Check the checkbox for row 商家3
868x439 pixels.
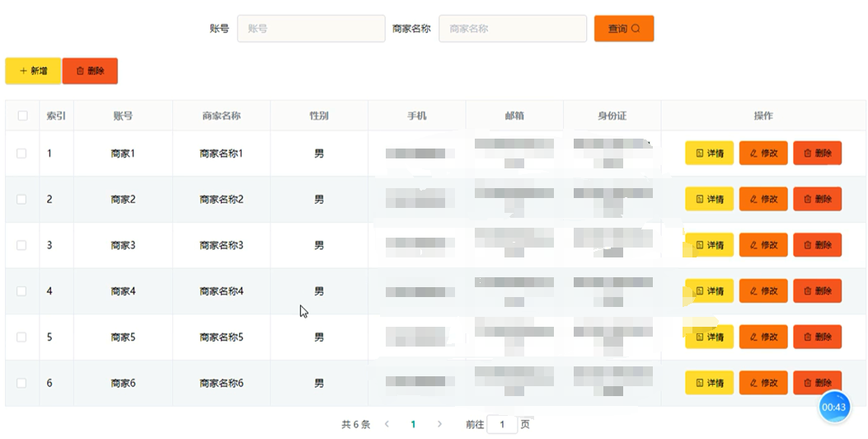(x=21, y=245)
